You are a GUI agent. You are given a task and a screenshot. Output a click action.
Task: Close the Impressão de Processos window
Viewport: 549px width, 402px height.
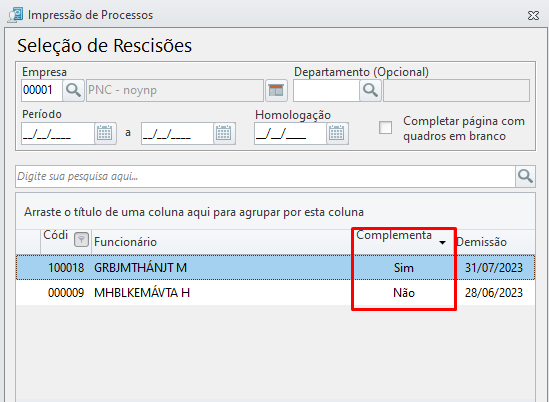[x=533, y=15]
